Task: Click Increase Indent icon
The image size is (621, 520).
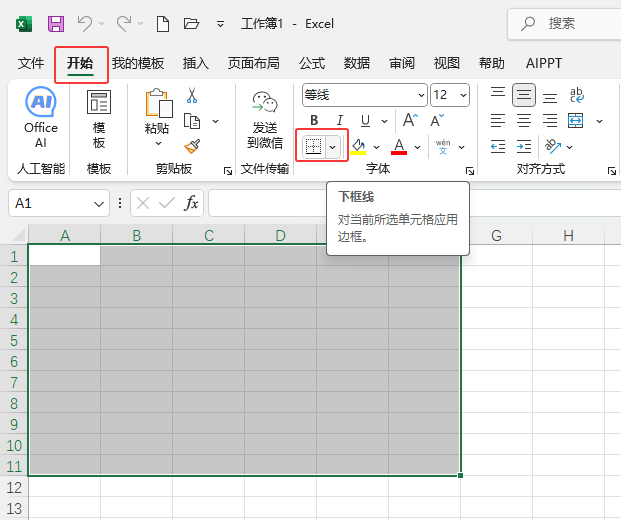Action: 524,147
